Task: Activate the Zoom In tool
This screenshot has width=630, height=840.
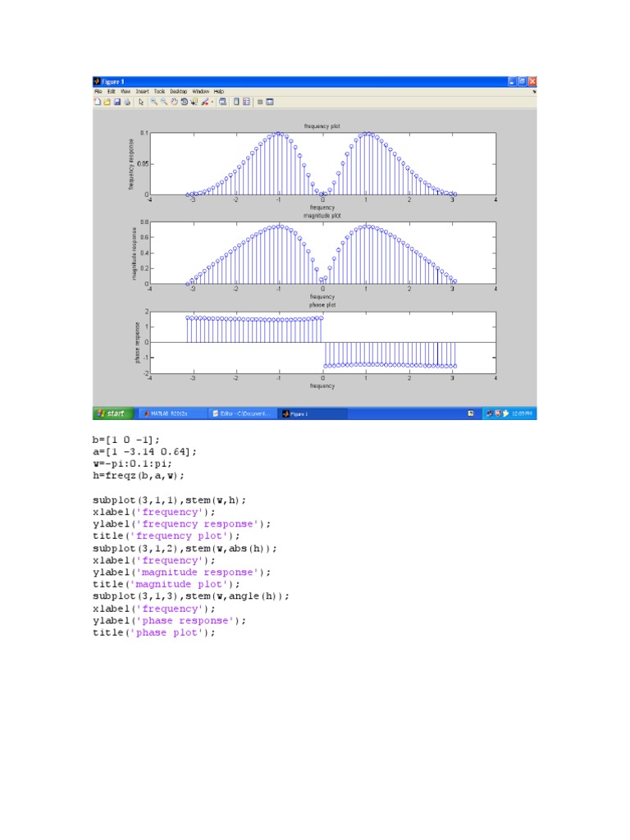Action: tap(154, 102)
